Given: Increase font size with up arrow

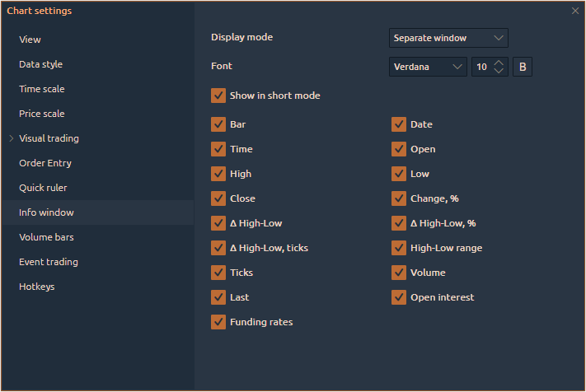Looking at the screenshot, I should coord(499,63).
